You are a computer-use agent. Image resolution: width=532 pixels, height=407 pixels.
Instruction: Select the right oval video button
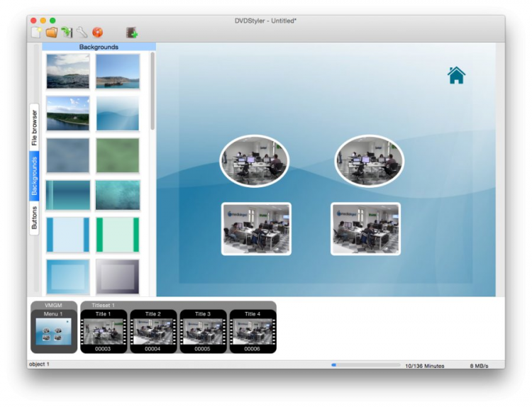pyautogui.click(x=369, y=161)
